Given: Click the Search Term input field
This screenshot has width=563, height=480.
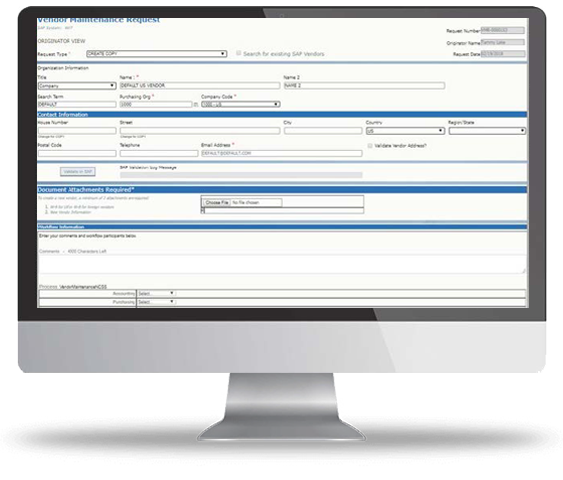Looking at the screenshot, I should click(77, 104).
